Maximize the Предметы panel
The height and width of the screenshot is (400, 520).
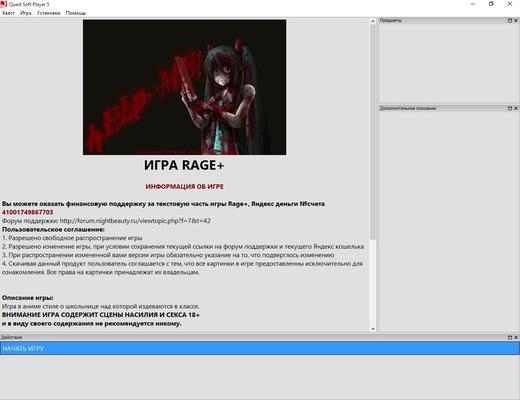510,20
